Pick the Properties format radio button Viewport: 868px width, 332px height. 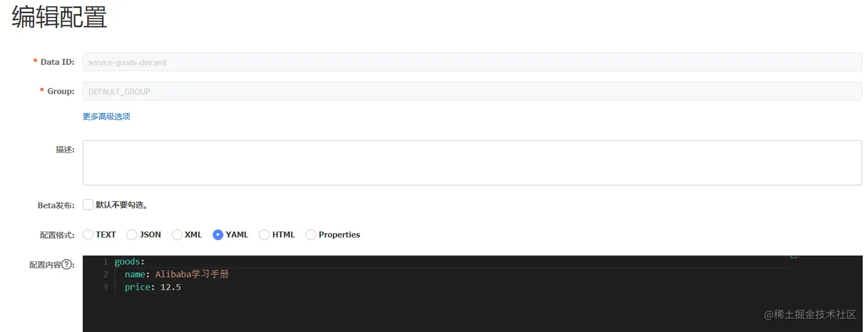(311, 235)
